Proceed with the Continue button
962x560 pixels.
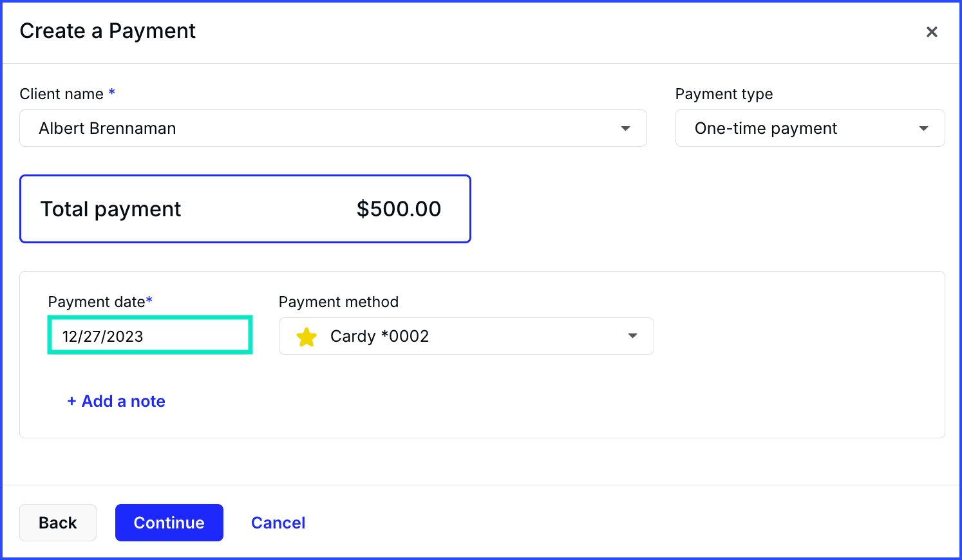(x=169, y=523)
